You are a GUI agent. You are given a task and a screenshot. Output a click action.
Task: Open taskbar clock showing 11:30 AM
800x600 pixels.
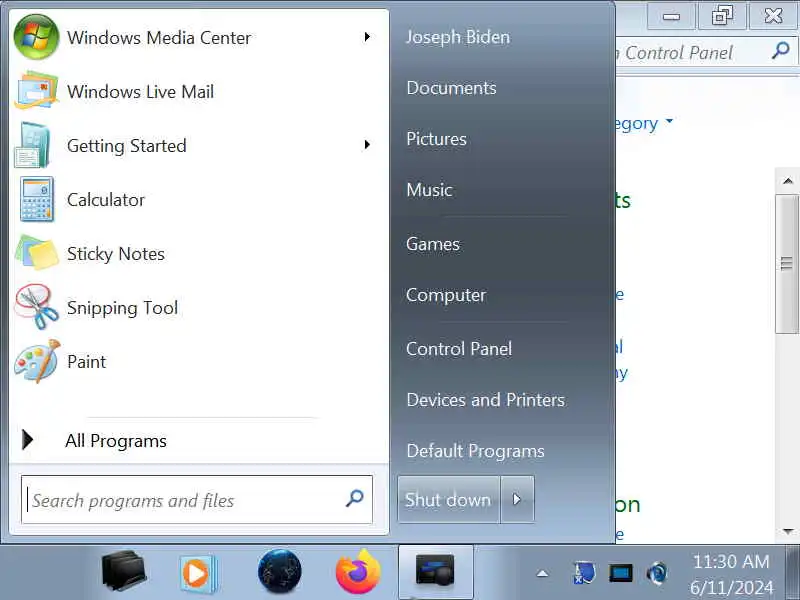coord(731,574)
